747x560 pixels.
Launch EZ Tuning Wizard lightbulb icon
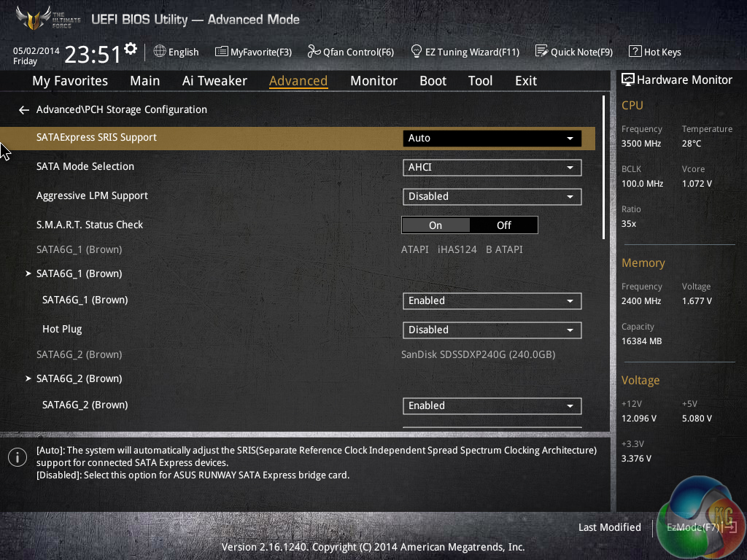click(x=417, y=52)
